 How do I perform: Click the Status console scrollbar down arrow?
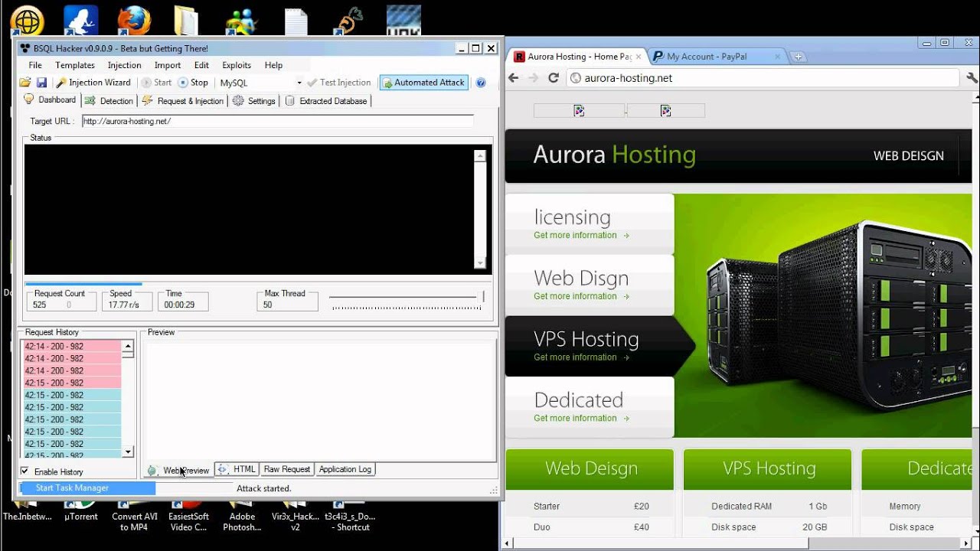click(480, 263)
